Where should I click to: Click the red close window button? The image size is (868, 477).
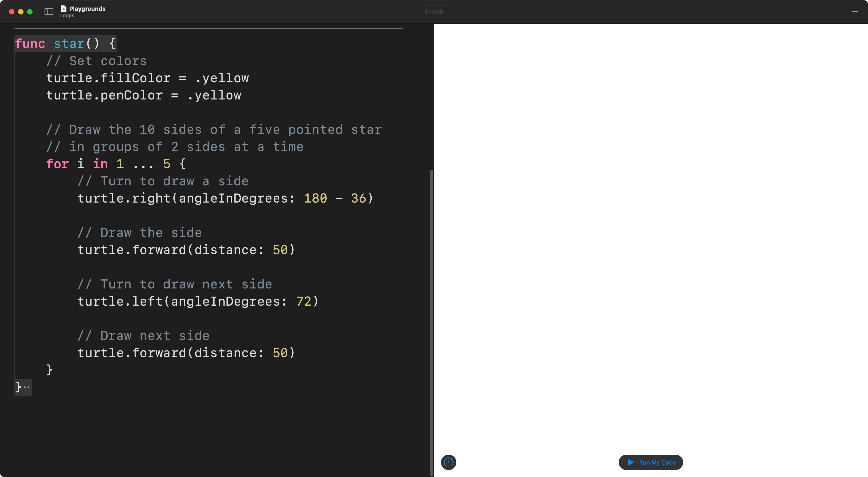pyautogui.click(x=12, y=12)
